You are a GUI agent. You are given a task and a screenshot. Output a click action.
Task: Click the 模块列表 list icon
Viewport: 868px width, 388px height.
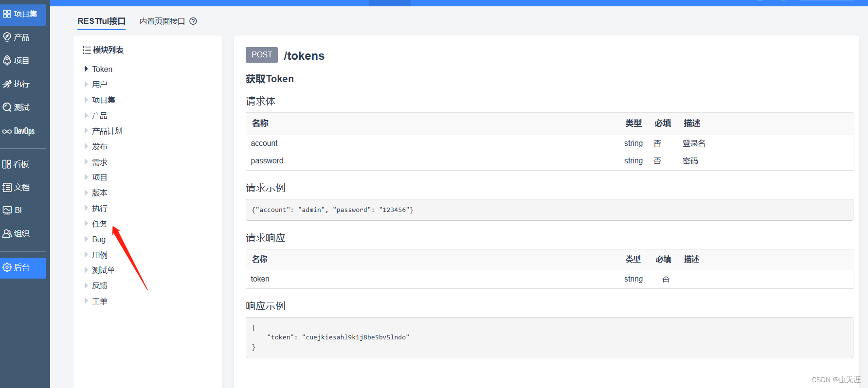point(87,50)
